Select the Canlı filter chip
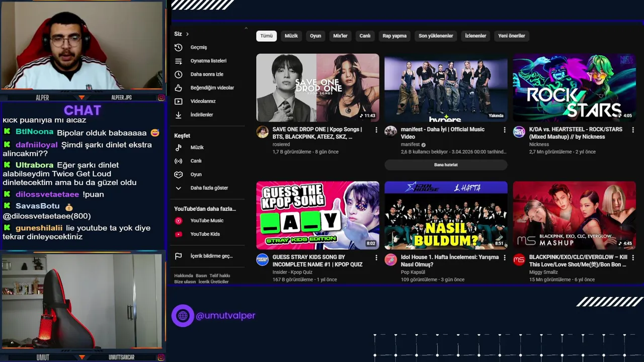 (365, 36)
